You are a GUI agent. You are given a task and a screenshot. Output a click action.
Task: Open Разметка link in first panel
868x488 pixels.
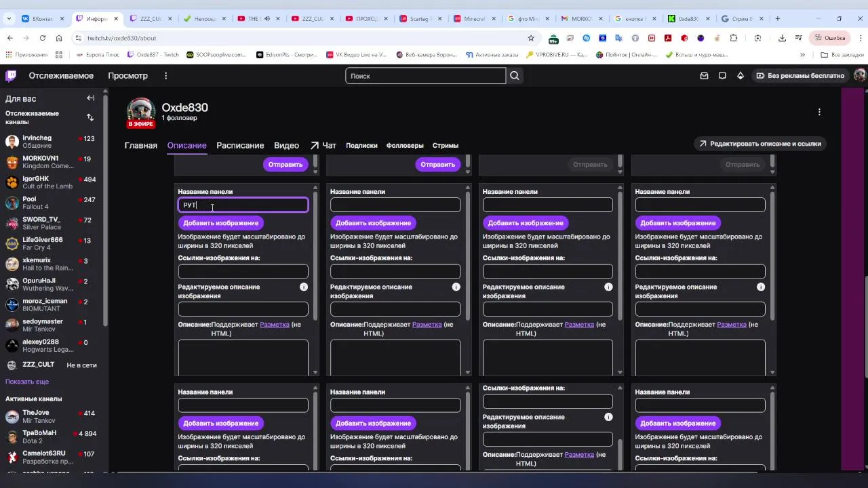click(275, 325)
